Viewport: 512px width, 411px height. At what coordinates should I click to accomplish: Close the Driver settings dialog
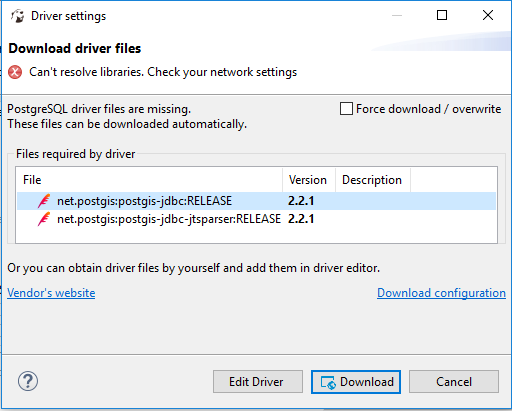click(x=488, y=15)
